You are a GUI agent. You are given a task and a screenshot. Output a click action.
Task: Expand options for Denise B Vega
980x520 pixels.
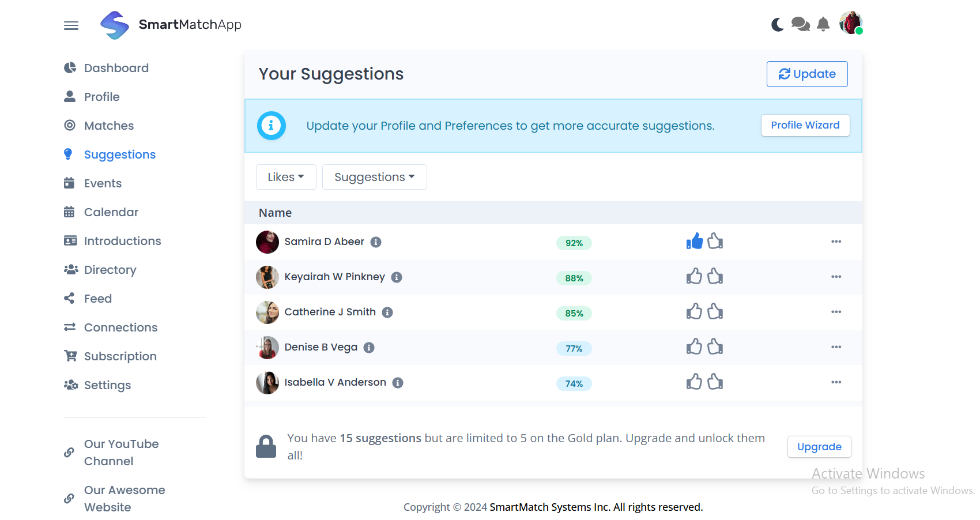836,347
